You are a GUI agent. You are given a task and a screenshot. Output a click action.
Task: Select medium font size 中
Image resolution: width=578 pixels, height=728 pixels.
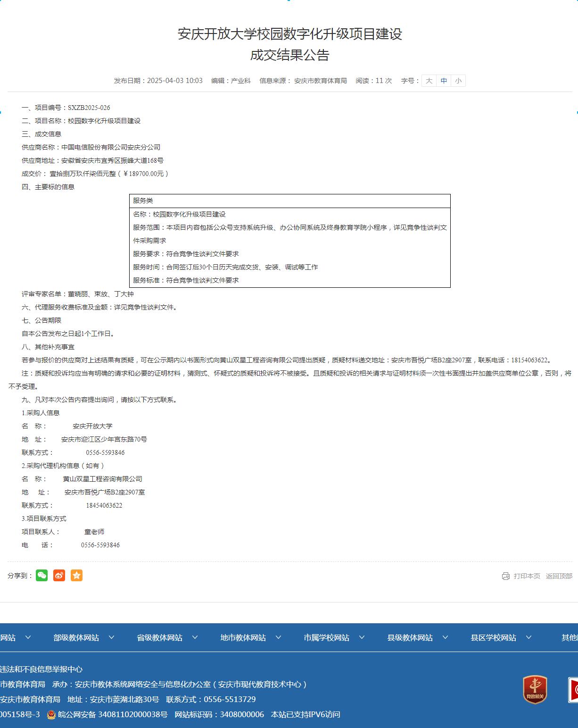pos(444,81)
